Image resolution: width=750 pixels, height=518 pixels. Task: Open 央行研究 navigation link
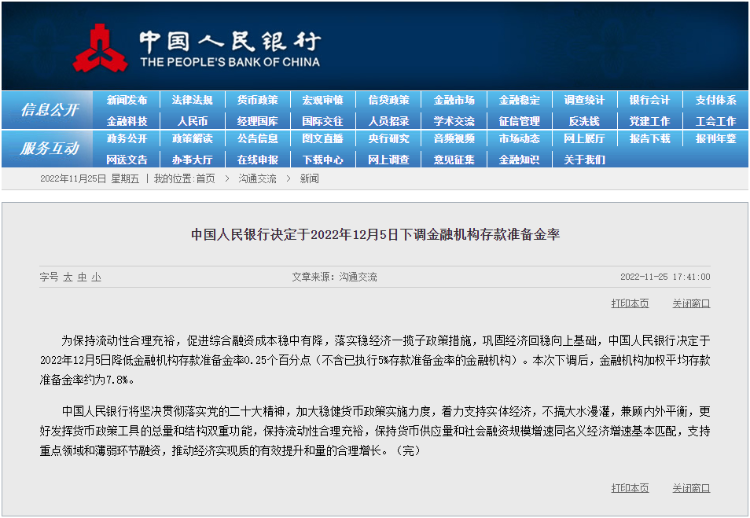388,139
